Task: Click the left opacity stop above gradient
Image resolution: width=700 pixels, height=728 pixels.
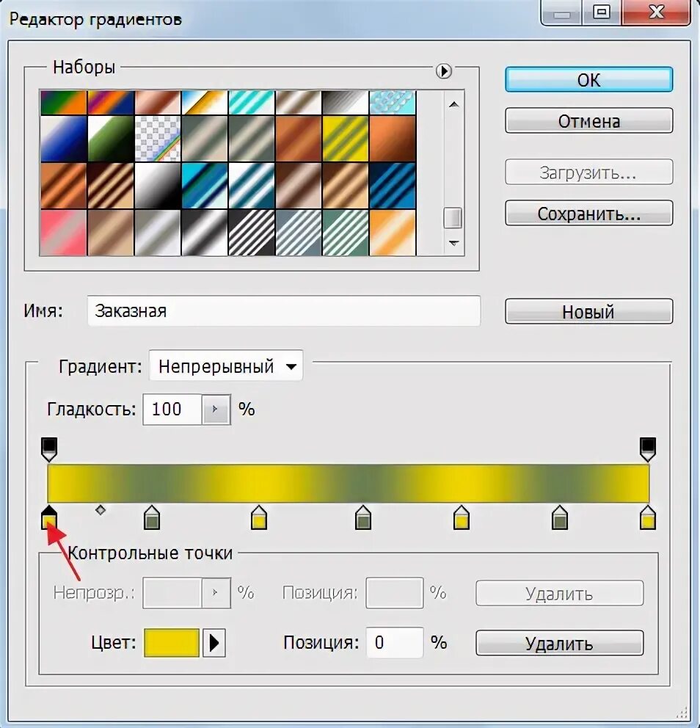Action: 49,449
